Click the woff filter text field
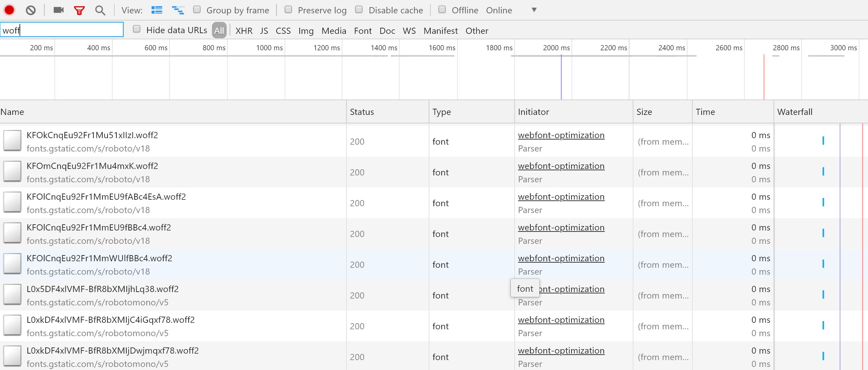868x370 pixels. tap(62, 30)
